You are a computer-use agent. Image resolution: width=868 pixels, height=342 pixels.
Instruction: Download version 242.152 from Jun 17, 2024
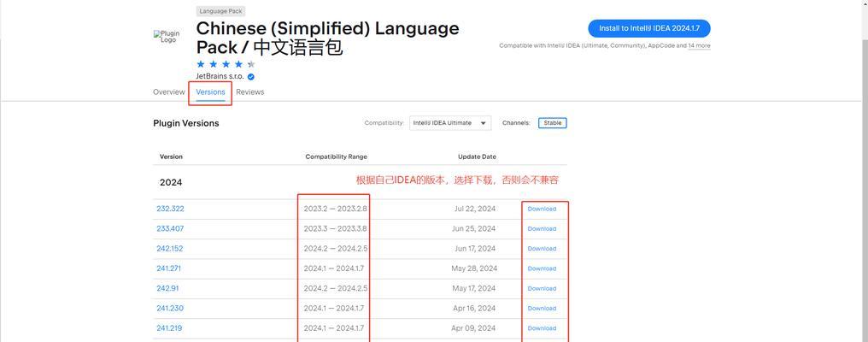coord(542,249)
